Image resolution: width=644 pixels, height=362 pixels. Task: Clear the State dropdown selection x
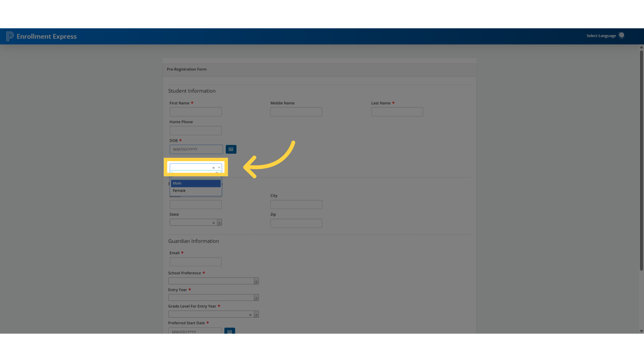(x=213, y=223)
